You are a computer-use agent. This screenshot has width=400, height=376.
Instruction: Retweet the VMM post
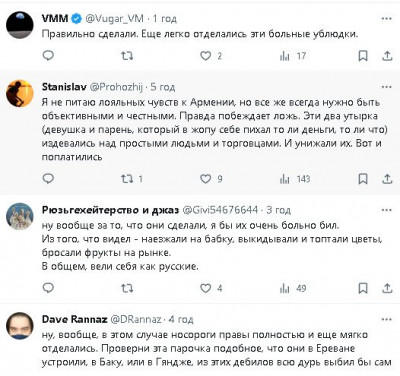(x=127, y=56)
